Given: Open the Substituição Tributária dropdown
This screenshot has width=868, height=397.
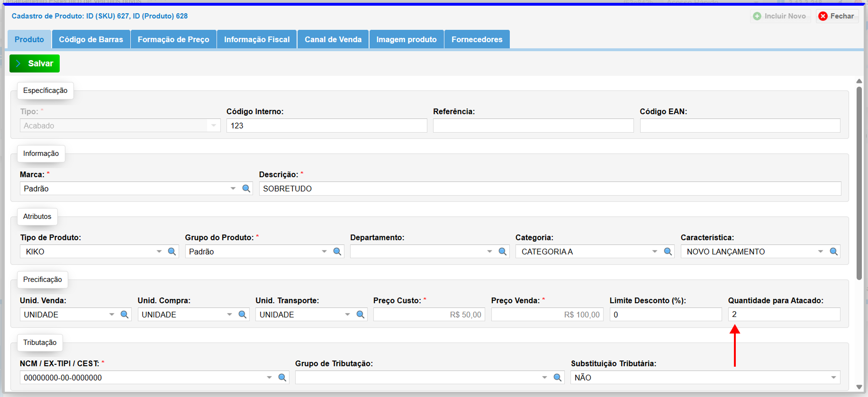Looking at the screenshot, I should 833,378.
